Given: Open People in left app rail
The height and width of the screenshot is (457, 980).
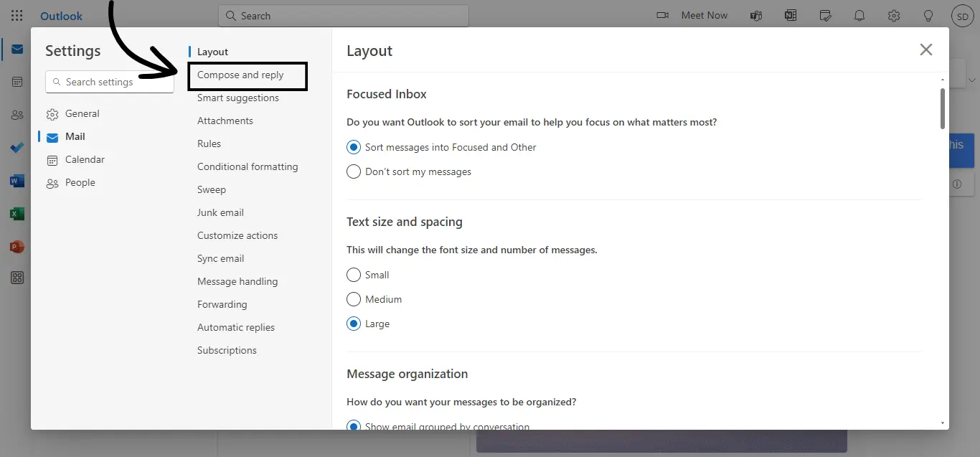Looking at the screenshot, I should pyautogui.click(x=17, y=115).
